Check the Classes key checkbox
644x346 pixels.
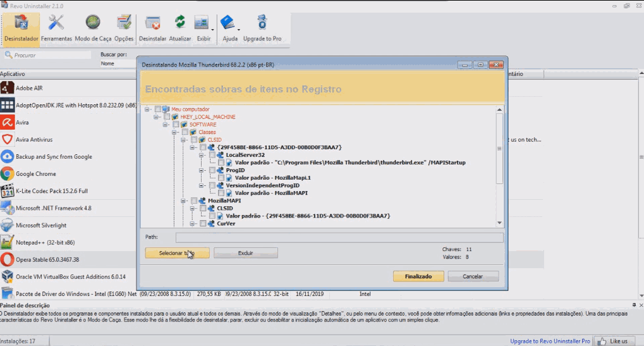[185, 132]
